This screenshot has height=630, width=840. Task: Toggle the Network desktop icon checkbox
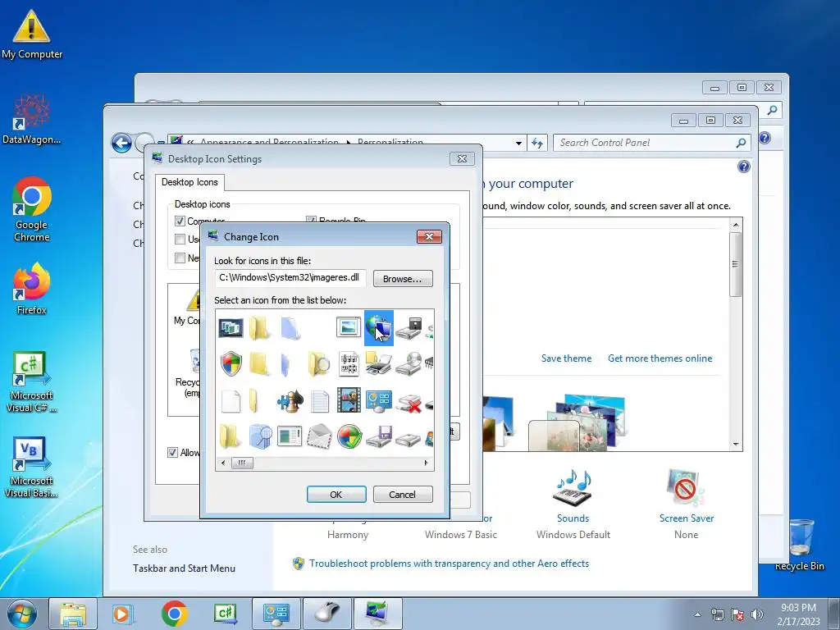[x=180, y=258]
